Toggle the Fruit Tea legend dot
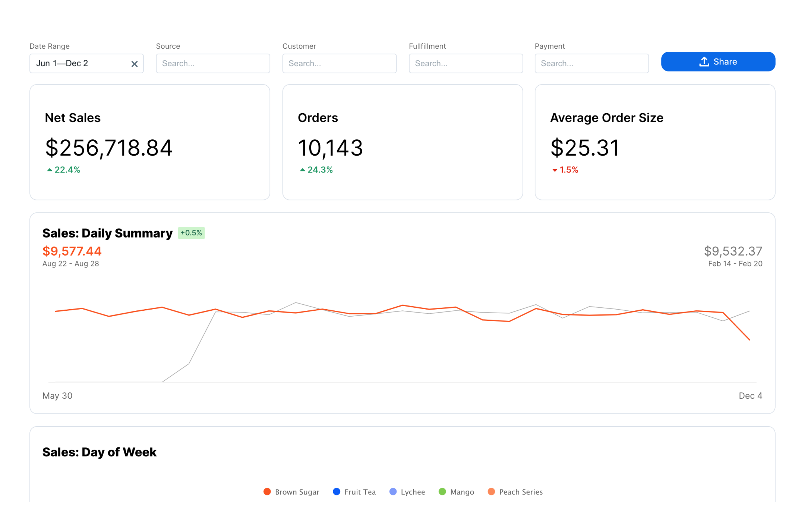The height and width of the screenshot is (532, 805). click(x=336, y=491)
